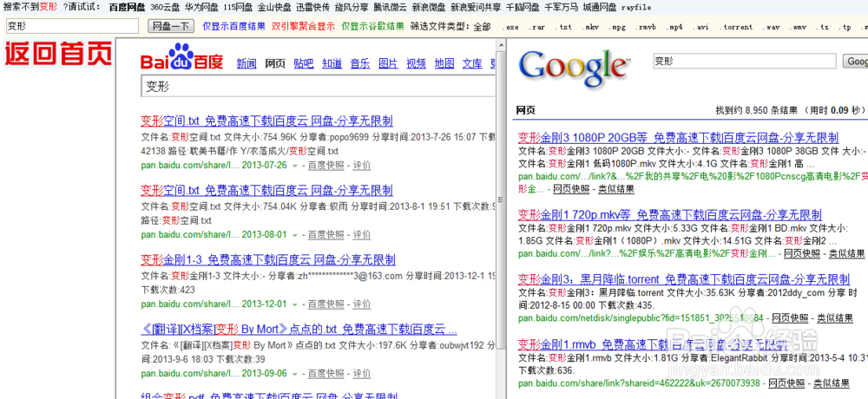The image size is (868, 399).
Task: Show only Baidu results (仅显示百度结果)
Action: 233,27
